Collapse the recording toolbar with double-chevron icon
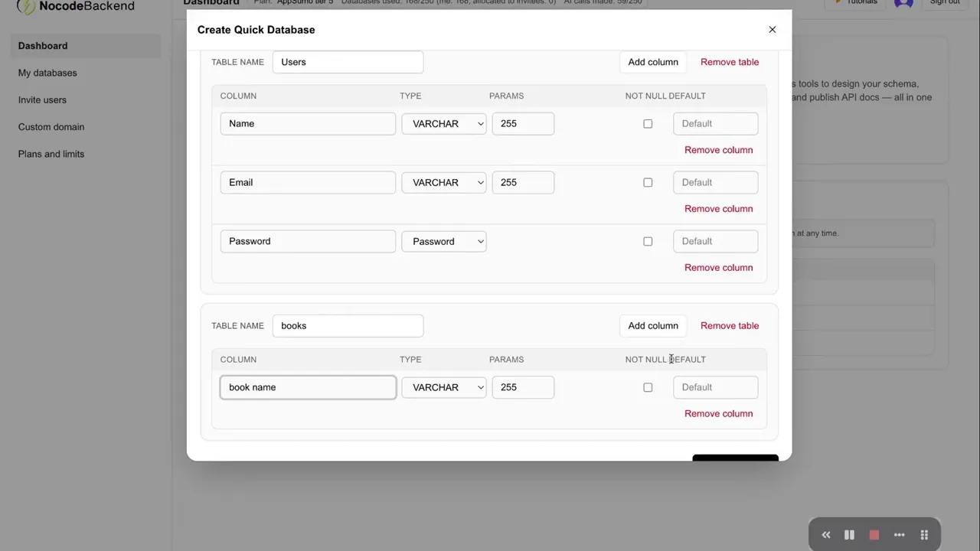Viewport: 980px width, 551px height. click(x=825, y=535)
